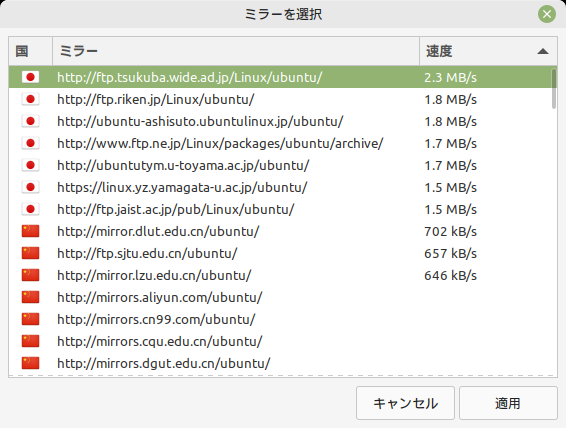Select mirror http://www.ftp.ne.jp/Linux/packages/ubuntu/archive/
566x428 pixels.
pyautogui.click(x=283, y=143)
